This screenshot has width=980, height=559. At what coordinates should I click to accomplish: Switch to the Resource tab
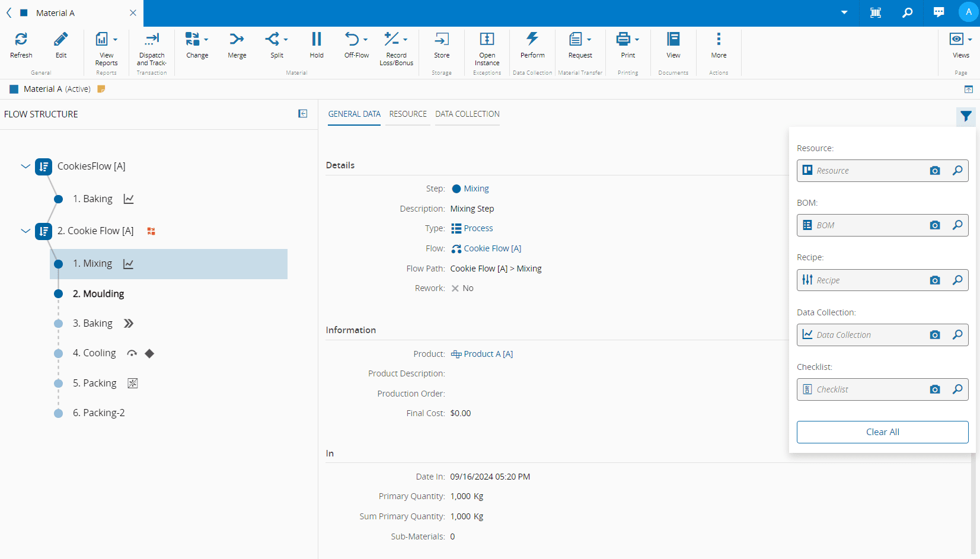(408, 114)
